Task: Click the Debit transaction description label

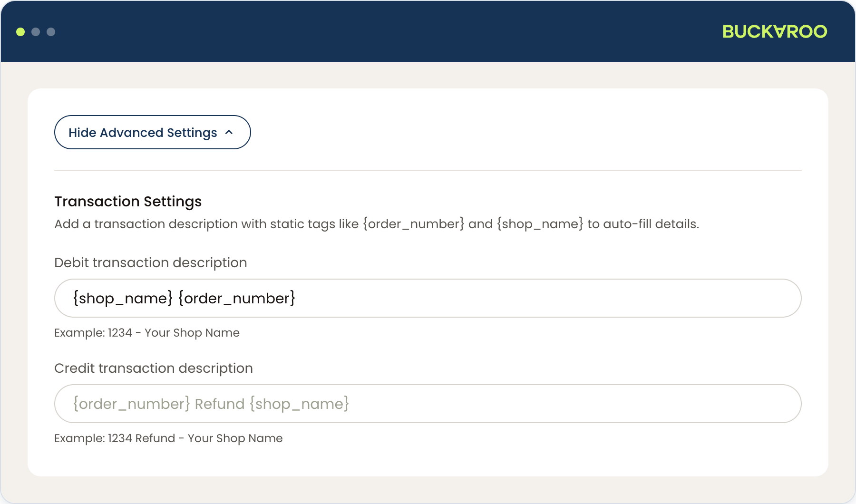Action: point(151,263)
